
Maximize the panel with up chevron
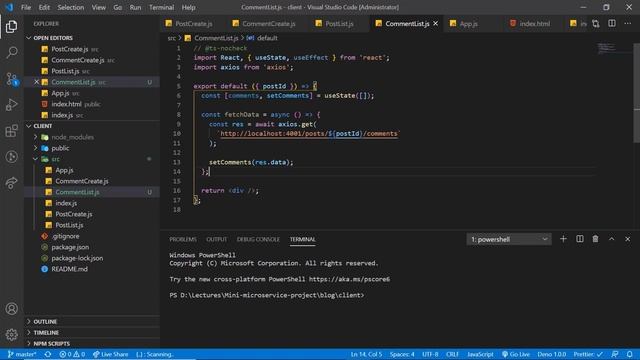tap(611, 239)
